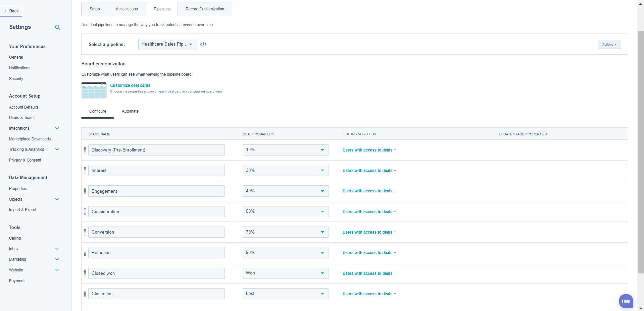This screenshot has width=644, height=311.
Task: Open the Actions dropdown
Action: coord(609,44)
